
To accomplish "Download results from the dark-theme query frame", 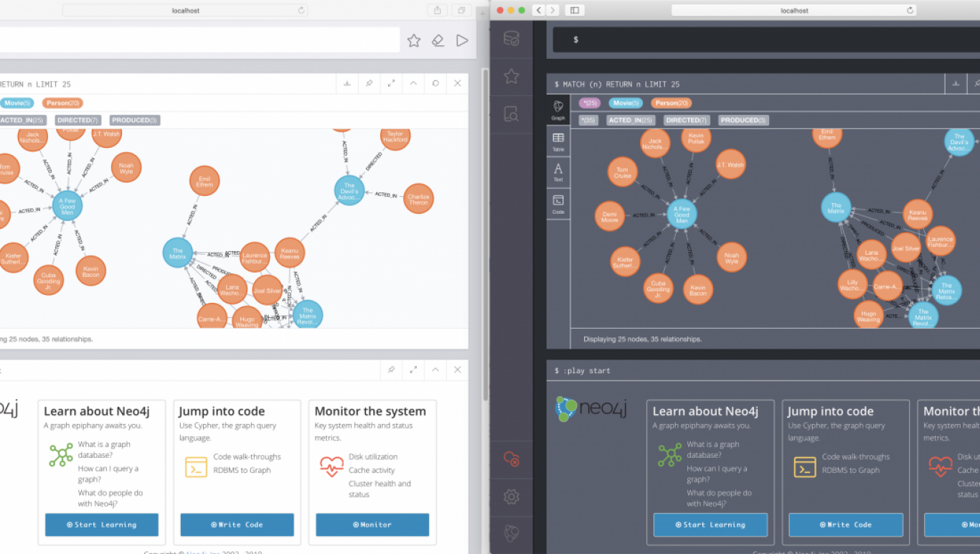I will (956, 83).
